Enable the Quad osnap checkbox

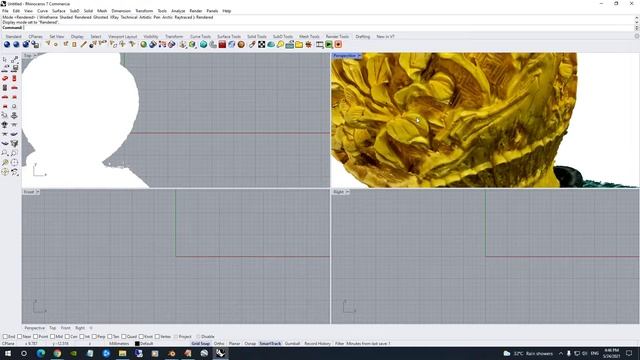pyautogui.click(x=124, y=337)
